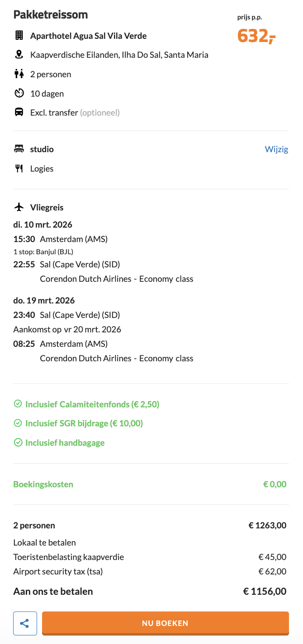Screen dimensions: 303x644
Task: Click the Aparthotel Agua Sal Vila Verde name
Action: pos(89,36)
